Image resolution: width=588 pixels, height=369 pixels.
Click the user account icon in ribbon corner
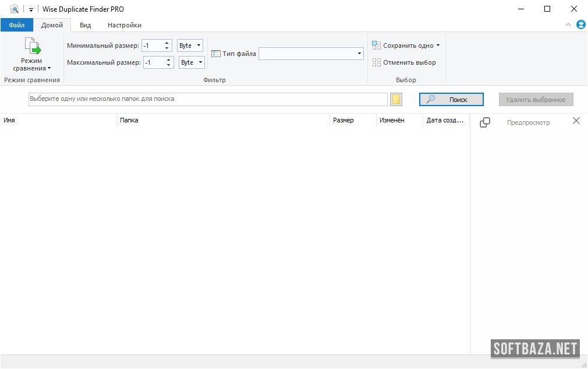(x=580, y=24)
